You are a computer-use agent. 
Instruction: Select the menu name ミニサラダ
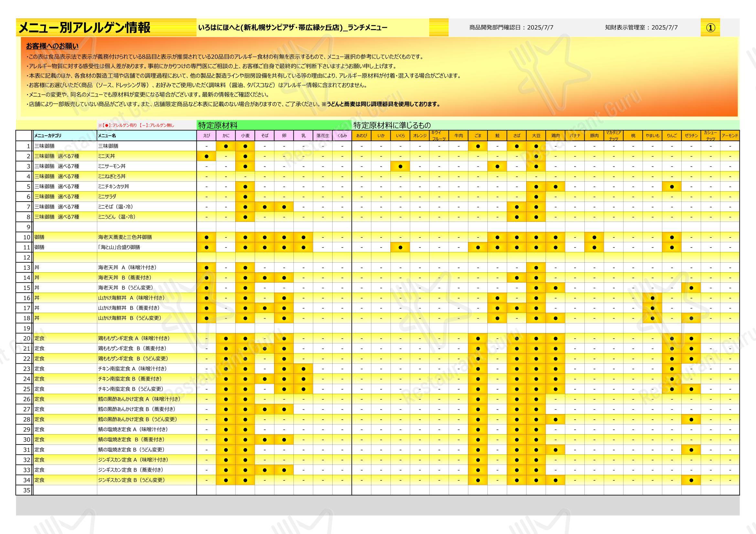pyautogui.click(x=107, y=197)
